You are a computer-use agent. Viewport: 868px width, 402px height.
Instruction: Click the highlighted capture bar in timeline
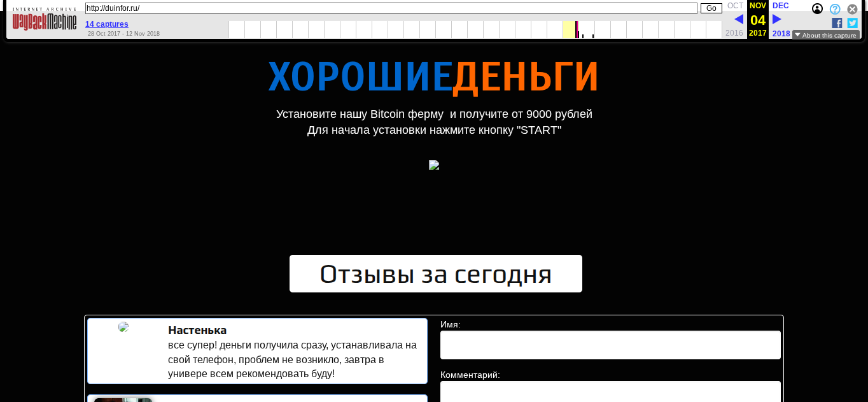pyautogui.click(x=577, y=29)
